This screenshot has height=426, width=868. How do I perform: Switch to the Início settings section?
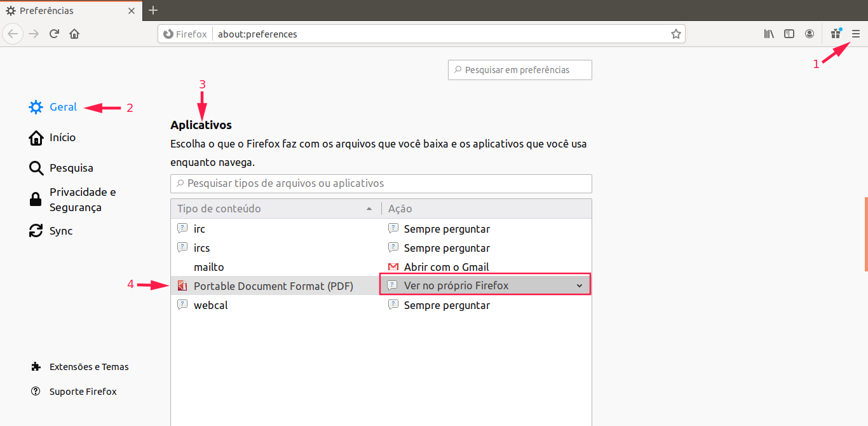(x=64, y=137)
